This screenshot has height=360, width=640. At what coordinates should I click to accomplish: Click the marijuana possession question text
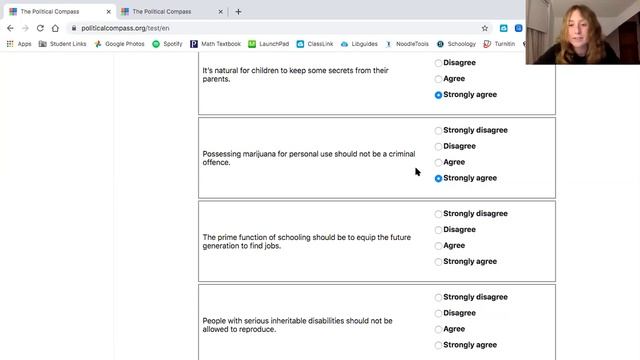pyautogui.click(x=309, y=158)
